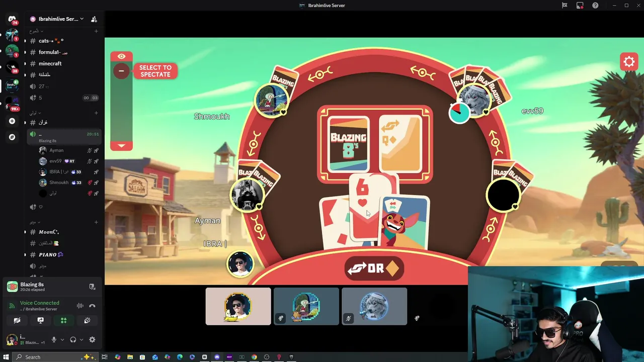644x362 pixels.
Task: Open the soundboard button
Action: click(87, 320)
